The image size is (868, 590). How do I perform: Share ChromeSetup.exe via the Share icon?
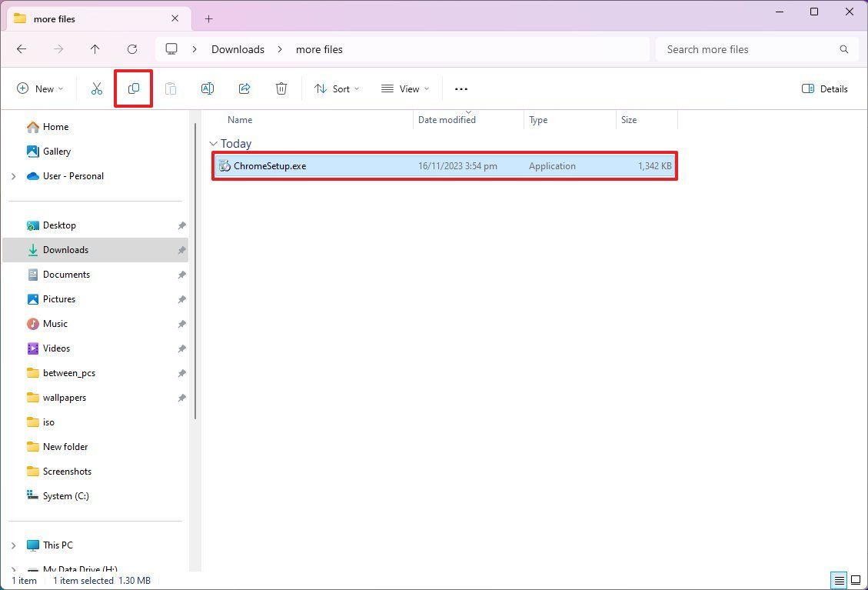pos(244,88)
